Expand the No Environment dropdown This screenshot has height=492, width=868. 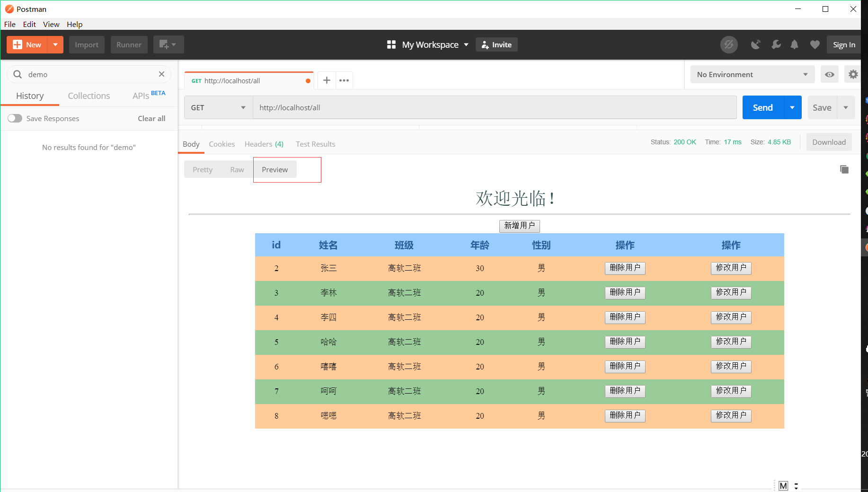point(752,74)
